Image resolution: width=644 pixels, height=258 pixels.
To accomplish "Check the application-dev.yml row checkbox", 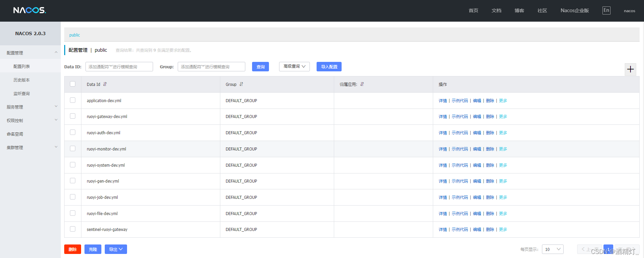I will click(x=73, y=100).
